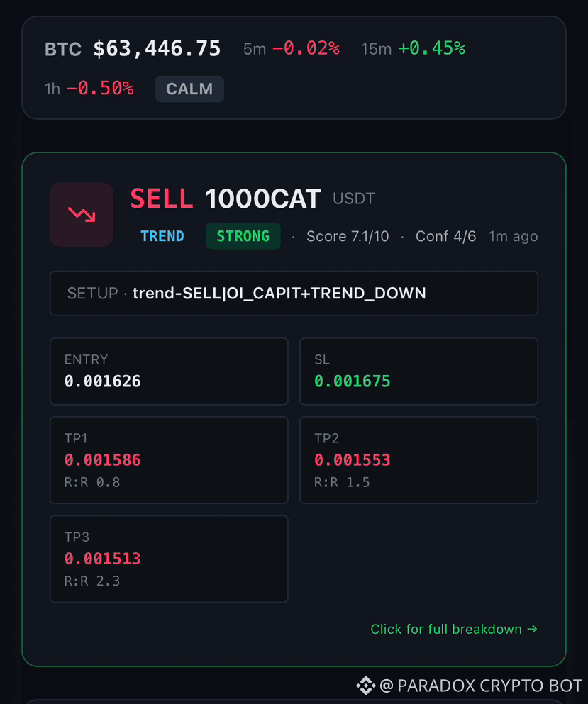This screenshot has width=588, height=704.
Task: Select the SL price box 0.001675
Action: click(418, 371)
